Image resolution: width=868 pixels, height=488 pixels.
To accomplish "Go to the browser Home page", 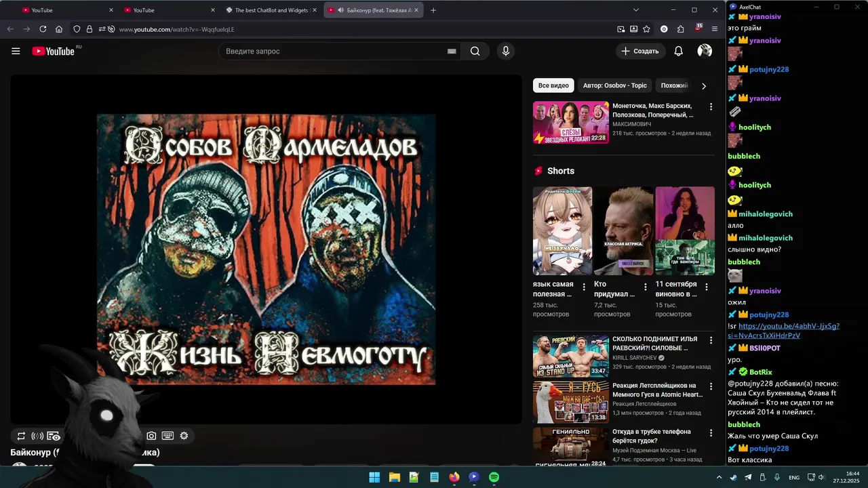I will click(59, 29).
